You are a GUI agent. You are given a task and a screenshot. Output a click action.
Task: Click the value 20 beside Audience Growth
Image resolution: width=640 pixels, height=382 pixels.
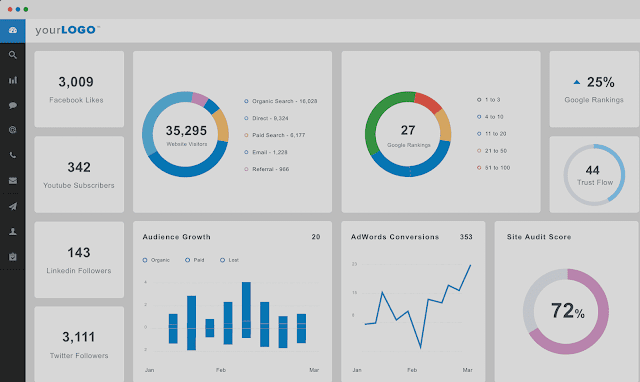(x=316, y=237)
